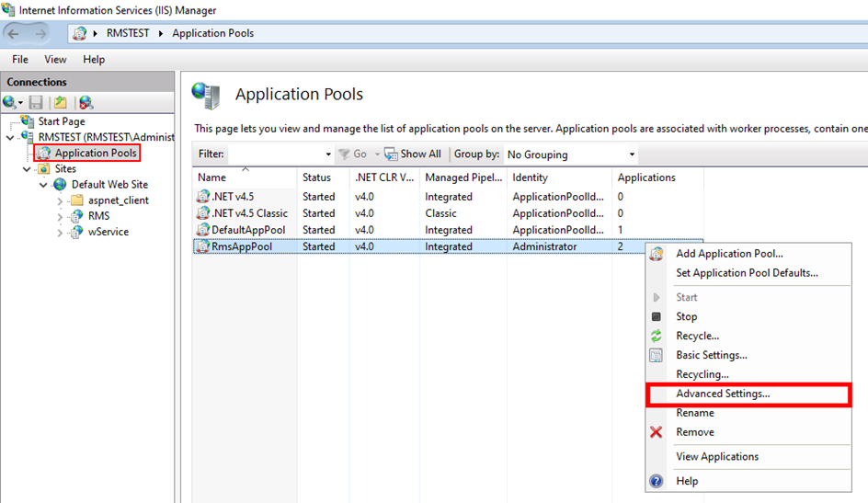Open the File menu
This screenshot has width=868, height=503.
click(x=20, y=59)
